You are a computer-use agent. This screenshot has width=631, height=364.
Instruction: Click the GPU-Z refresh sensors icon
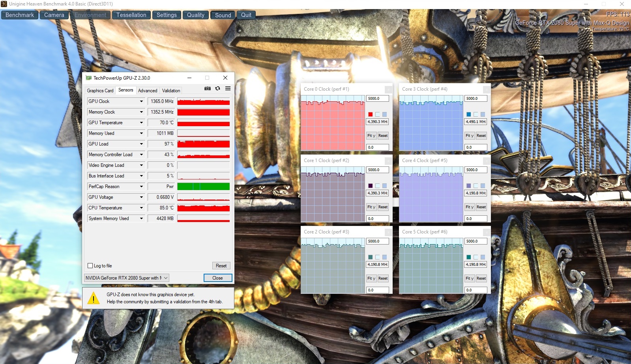[217, 89]
